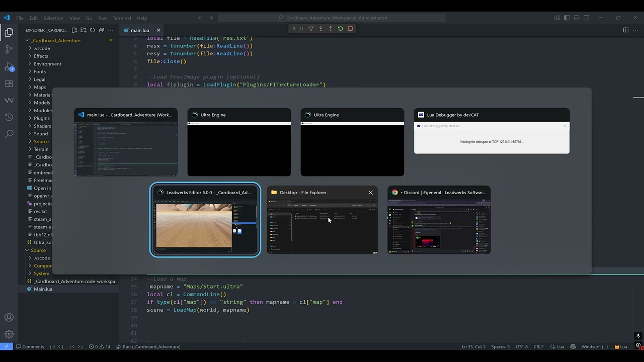Click Comments in the status bar
Image resolution: width=644 pixels, height=362 pixels.
[30, 346]
